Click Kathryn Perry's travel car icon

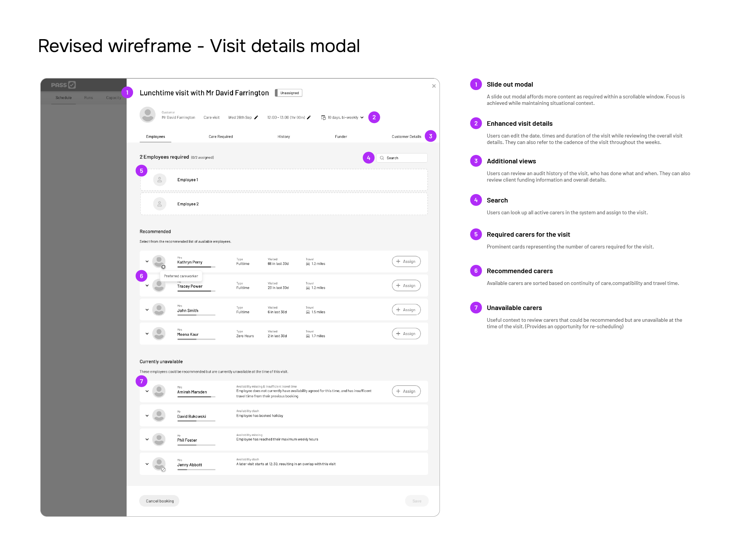point(308,264)
